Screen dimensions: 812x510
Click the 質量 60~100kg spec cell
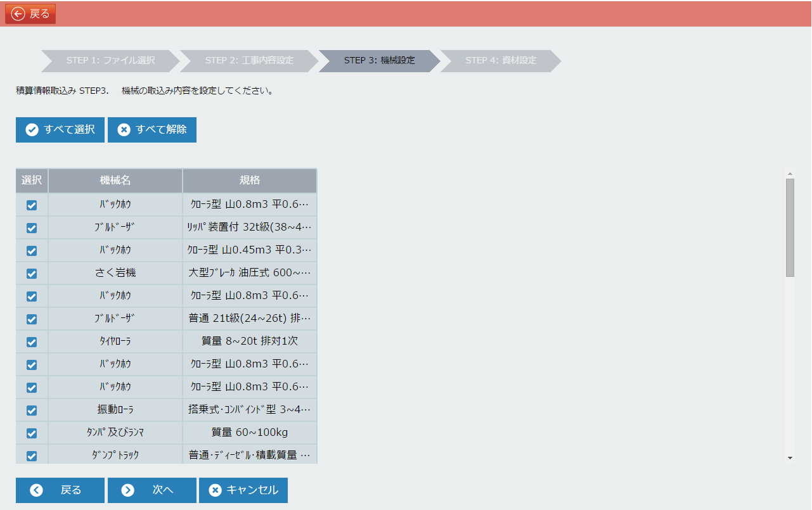[250, 433]
